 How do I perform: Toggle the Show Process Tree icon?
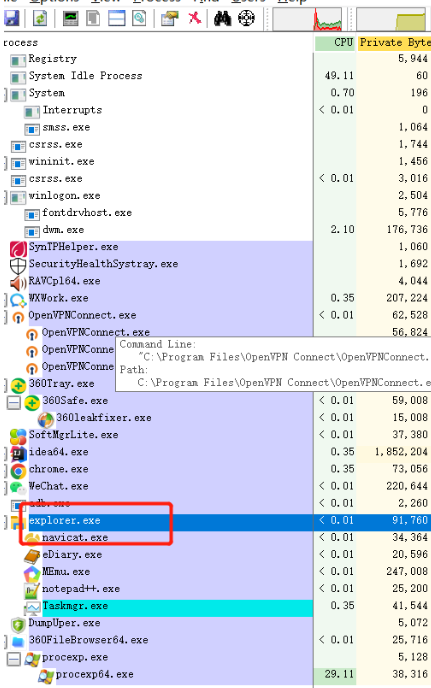coord(93,18)
